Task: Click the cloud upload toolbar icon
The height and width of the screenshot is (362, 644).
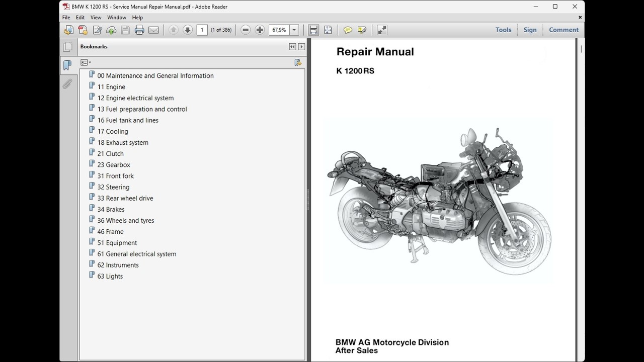Action: pos(111,30)
